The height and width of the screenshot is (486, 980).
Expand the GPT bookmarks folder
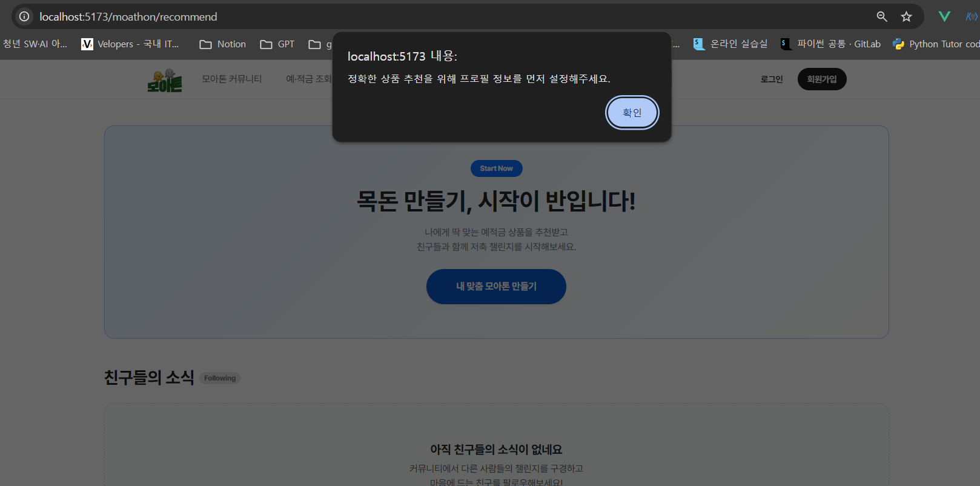click(277, 44)
